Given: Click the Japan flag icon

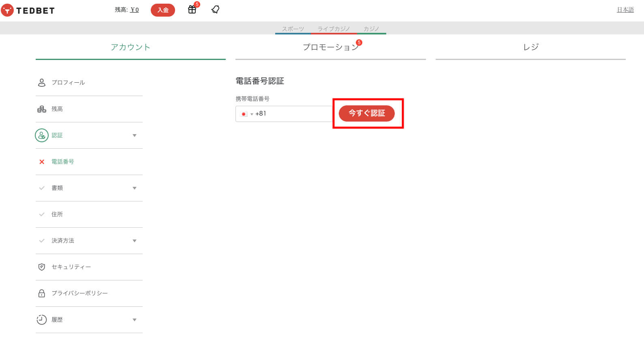Looking at the screenshot, I should tap(244, 114).
